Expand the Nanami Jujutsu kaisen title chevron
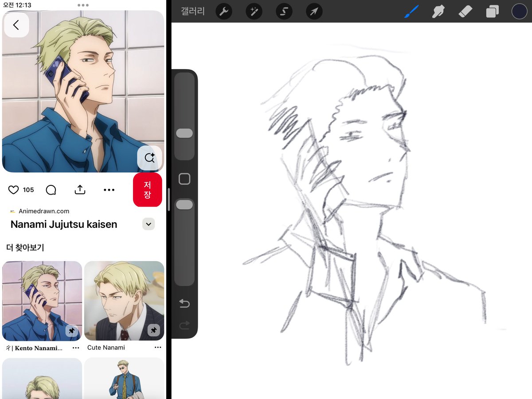 [149, 224]
